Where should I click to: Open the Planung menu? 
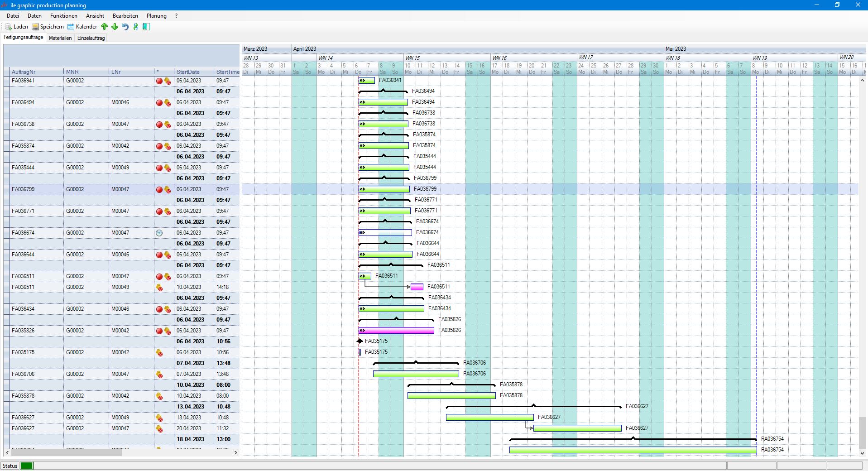point(156,16)
